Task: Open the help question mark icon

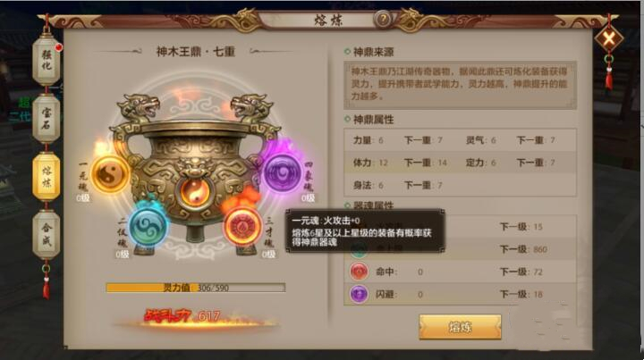Action: (383, 20)
